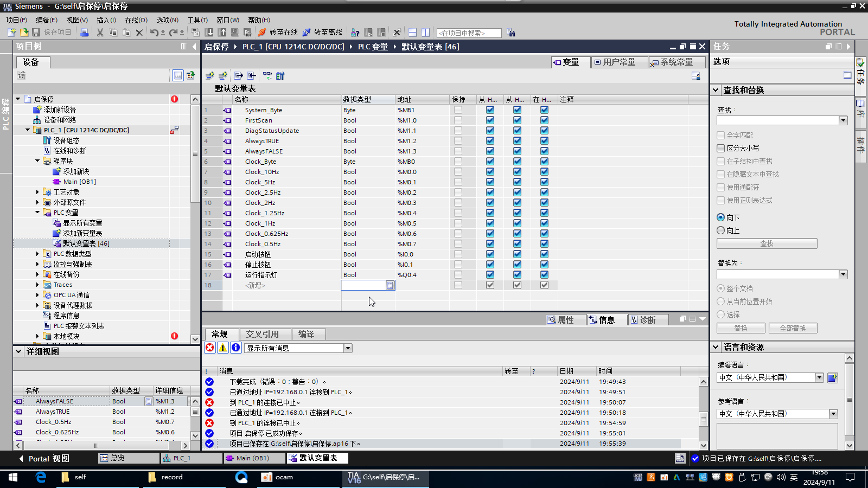Select the 向下 radio button
Image resolution: width=868 pixels, height=488 pixels.
coord(721,217)
